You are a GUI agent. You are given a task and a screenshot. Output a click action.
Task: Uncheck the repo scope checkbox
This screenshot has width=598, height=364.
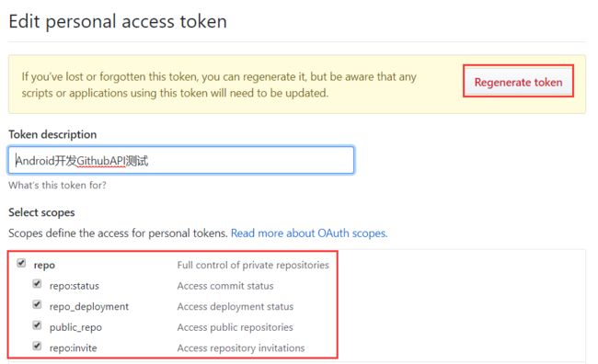click(x=21, y=263)
